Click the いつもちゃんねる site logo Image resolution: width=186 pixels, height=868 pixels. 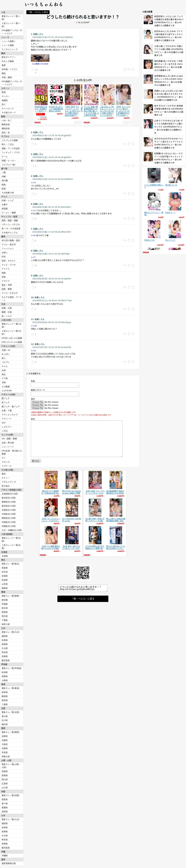click(44, 4)
